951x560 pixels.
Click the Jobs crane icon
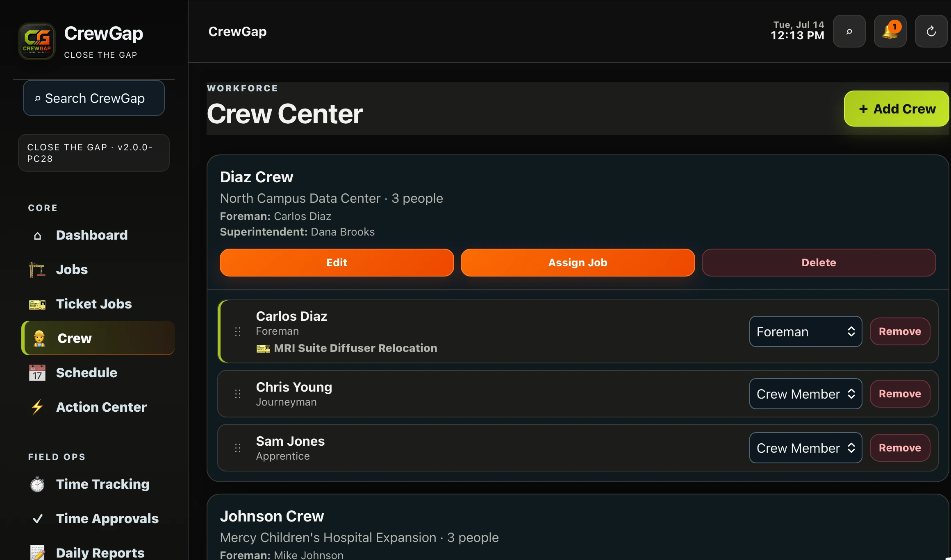37,270
